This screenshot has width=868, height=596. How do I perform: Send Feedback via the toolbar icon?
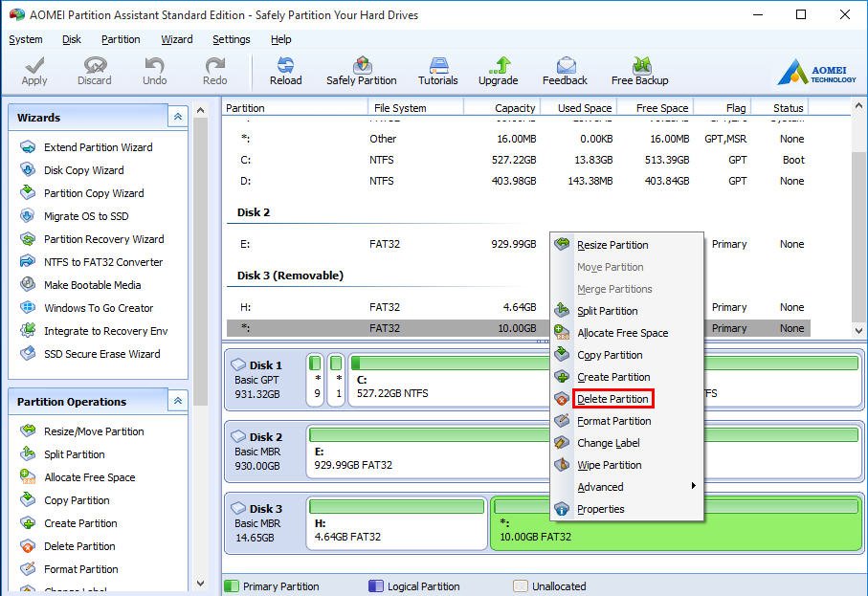coord(565,69)
